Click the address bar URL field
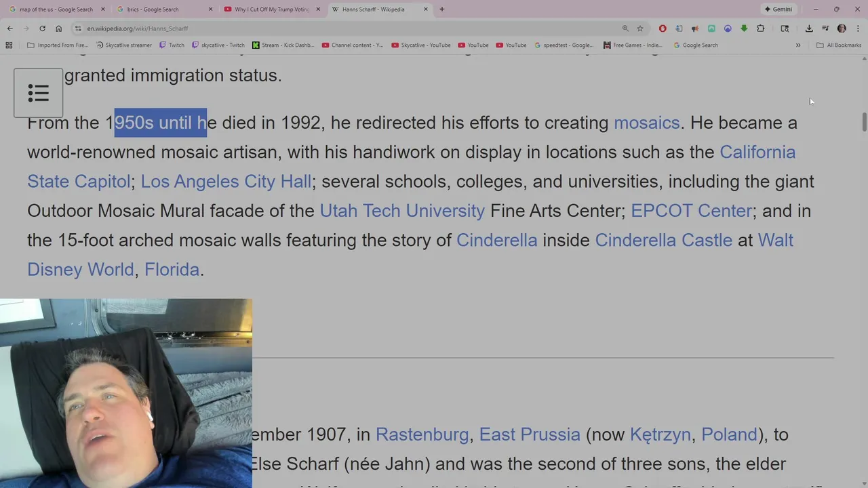868x488 pixels. pyautogui.click(x=353, y=28)
